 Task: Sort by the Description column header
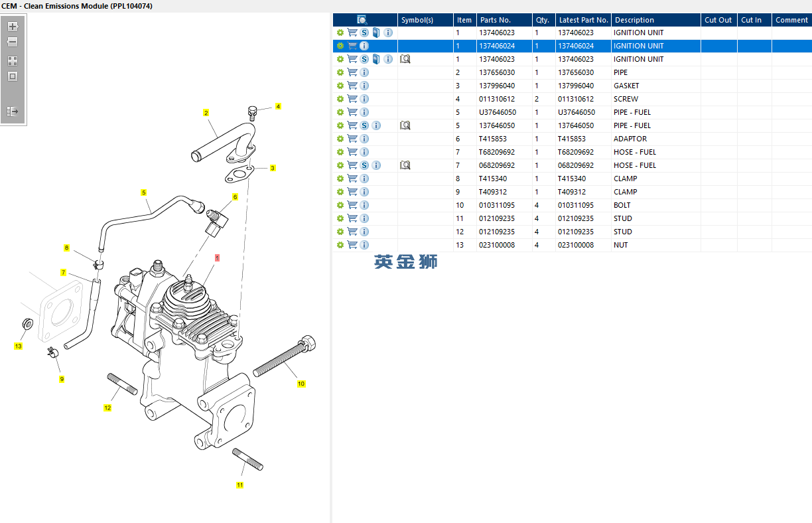[x=656, y=20]
